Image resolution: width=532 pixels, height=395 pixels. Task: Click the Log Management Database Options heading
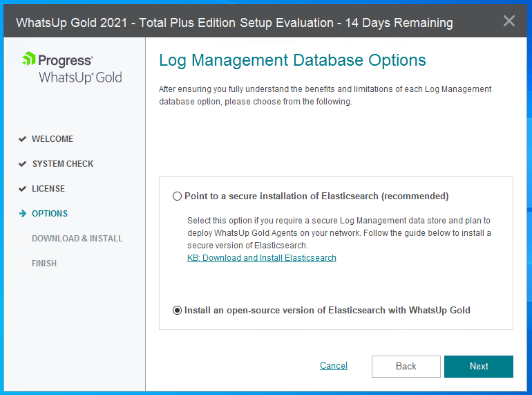point(292,60)
